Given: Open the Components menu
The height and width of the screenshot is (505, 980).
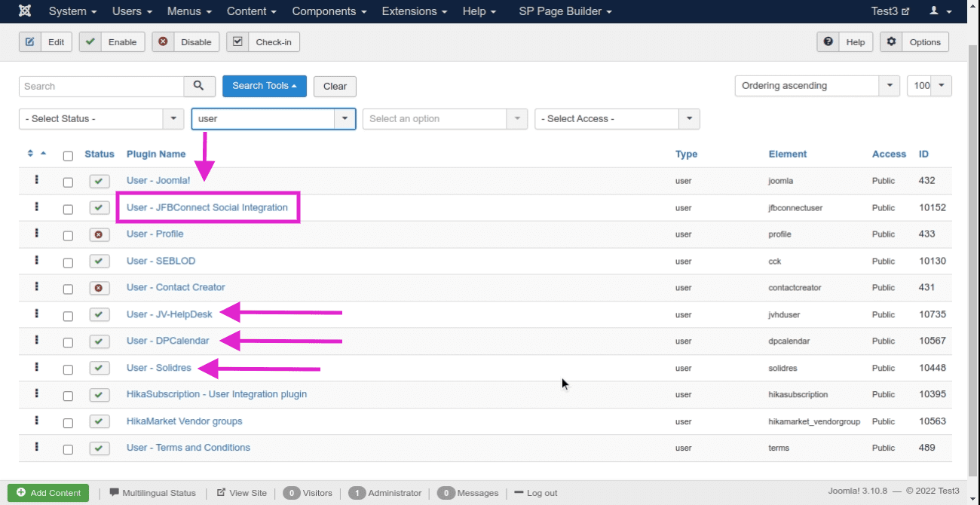Looking at the screenshot, I should (329, 11).
